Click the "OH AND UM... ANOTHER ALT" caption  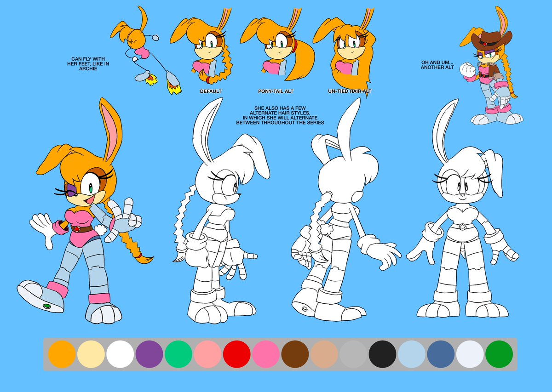coord(437,65)
